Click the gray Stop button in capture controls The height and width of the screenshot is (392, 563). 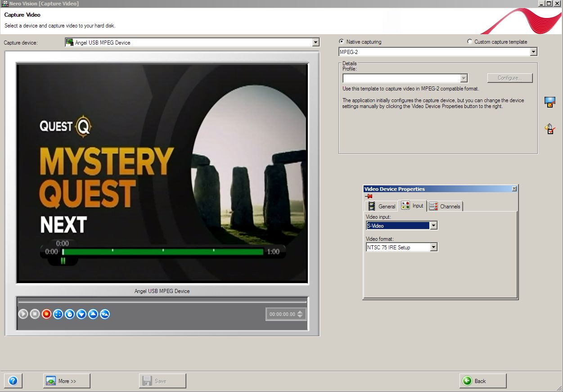pyautogui.click(x=35, y=314)
